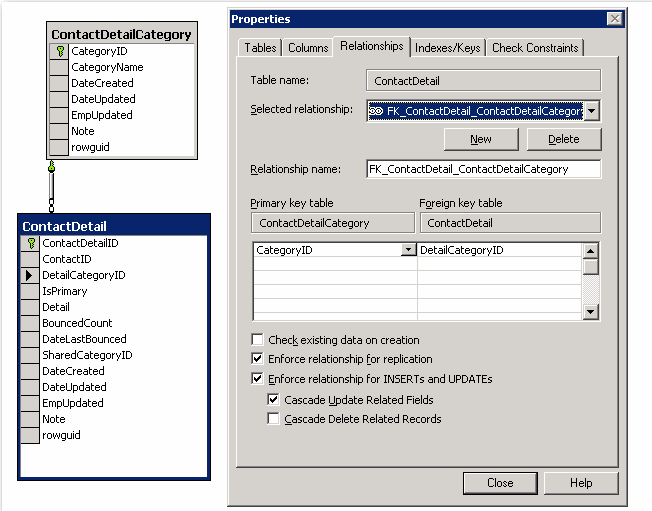Uncheck Enforce relationship for replication
This screenshot has height=511, width=652.
(x=258, y=359)
